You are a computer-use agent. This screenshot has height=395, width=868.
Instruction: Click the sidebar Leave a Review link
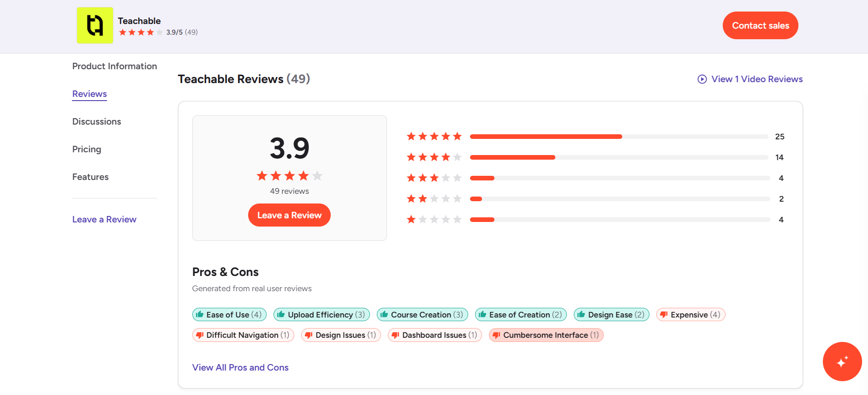(104, 220)
